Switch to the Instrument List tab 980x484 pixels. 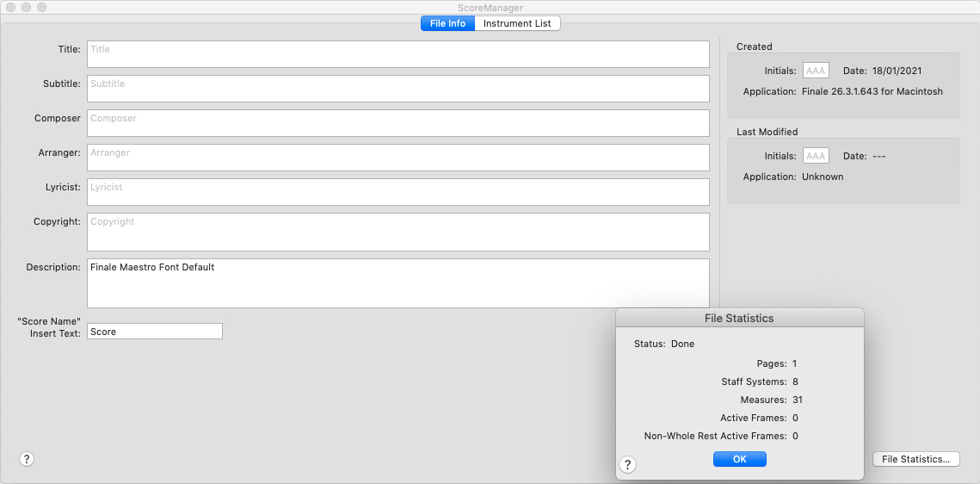(517, 23)
